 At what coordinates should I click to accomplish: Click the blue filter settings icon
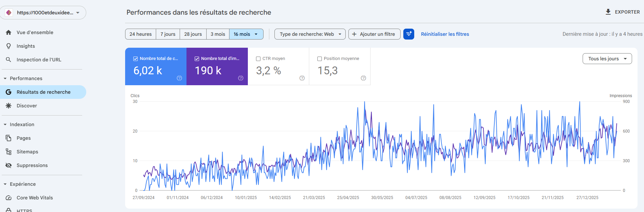tap(408, 34)
